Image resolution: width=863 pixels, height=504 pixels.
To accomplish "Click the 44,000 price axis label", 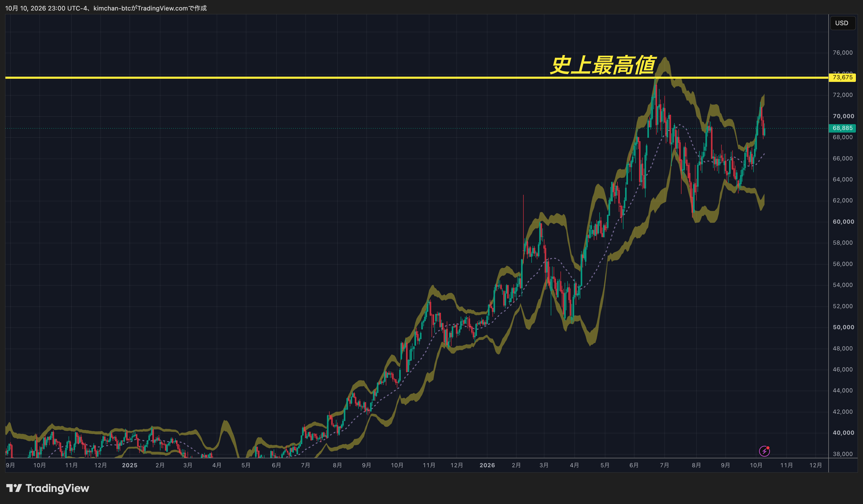I will (x=843, y=390).
